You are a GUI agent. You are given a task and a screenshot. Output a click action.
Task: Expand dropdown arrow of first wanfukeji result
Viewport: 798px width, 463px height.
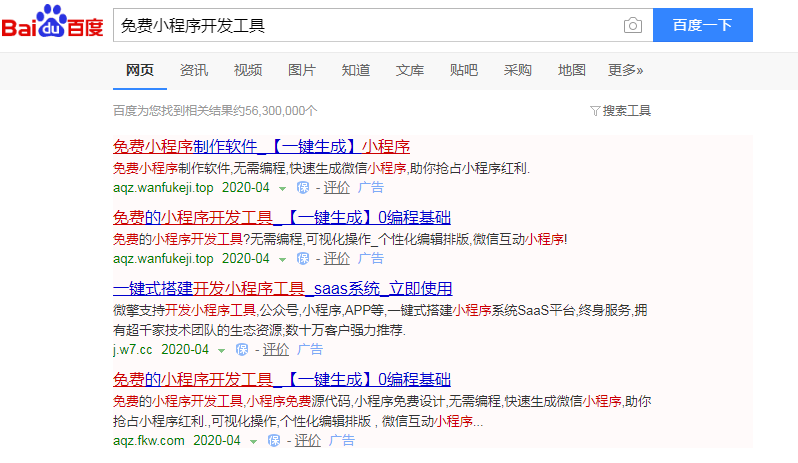pos(282,189)
